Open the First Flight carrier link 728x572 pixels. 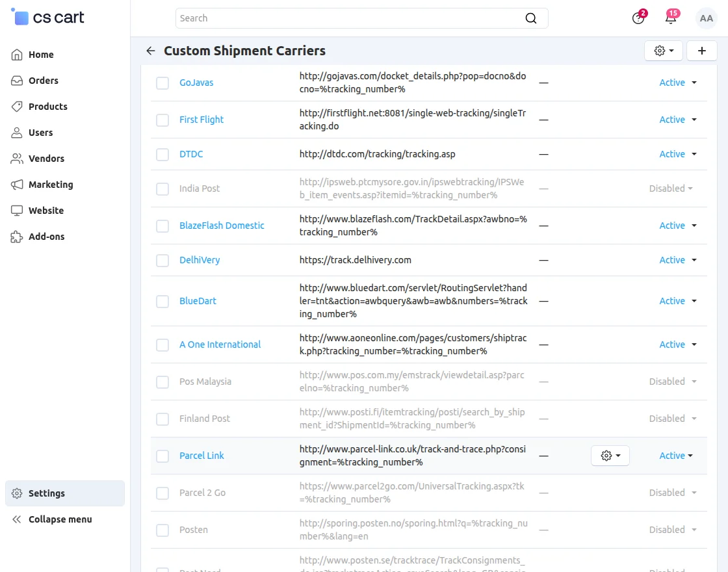point(201,120)
